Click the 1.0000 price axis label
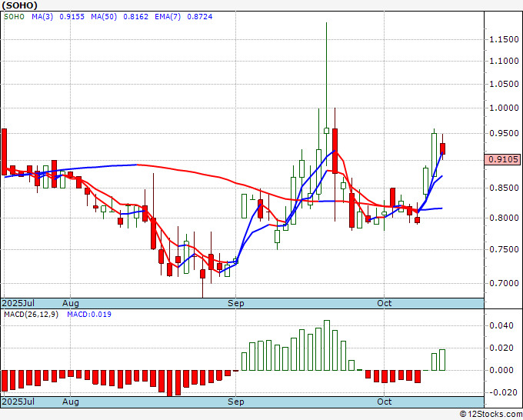 tap(504, 108)
